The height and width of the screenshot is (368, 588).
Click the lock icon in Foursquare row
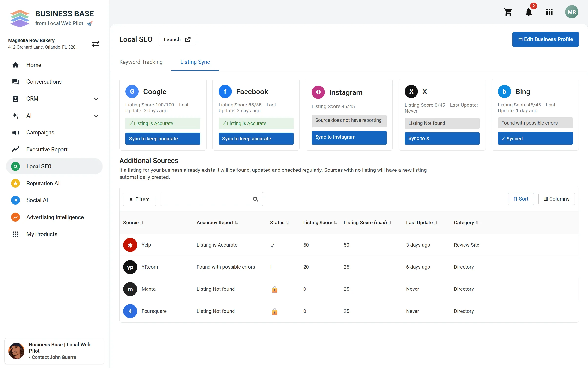tap(275, 311)
